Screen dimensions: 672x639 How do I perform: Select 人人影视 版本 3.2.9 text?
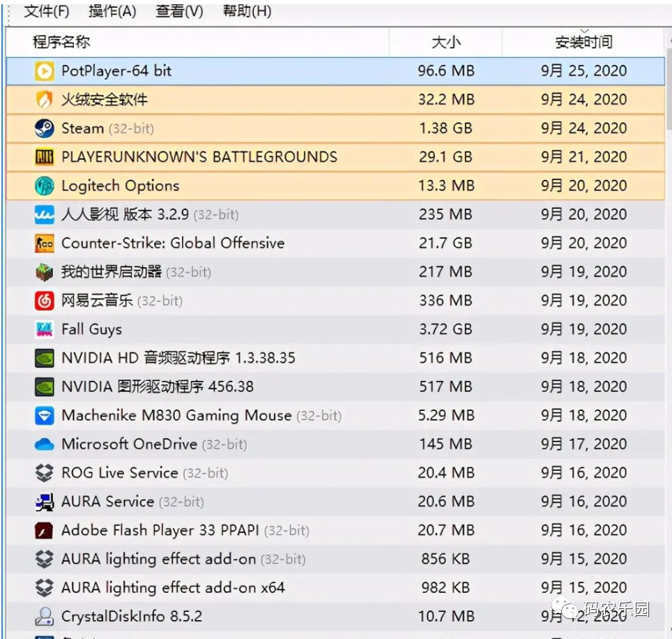[x=125, y=214]
